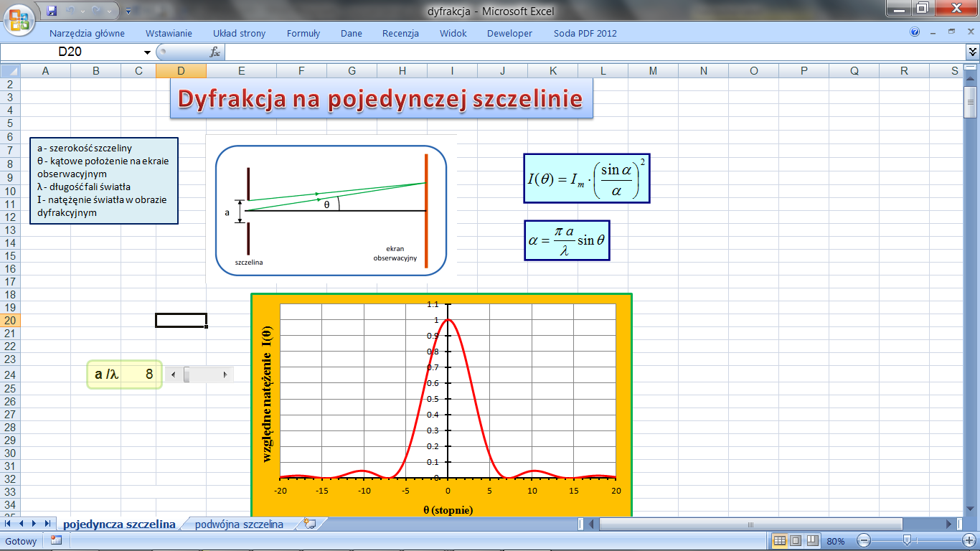Click the a/λ scrollbar thumb

tap(187, 375)
